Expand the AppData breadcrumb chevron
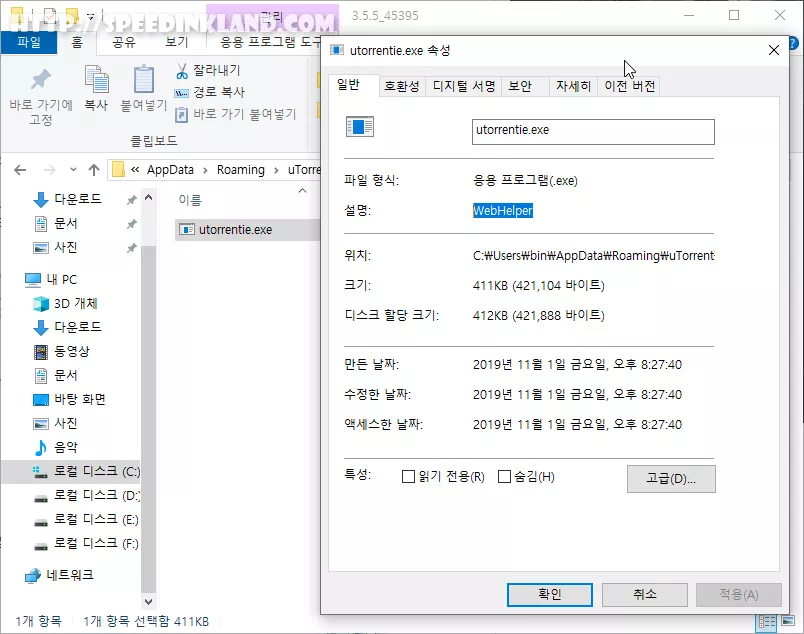The width and height of the screenshot is (804, 634). [205, 170]
